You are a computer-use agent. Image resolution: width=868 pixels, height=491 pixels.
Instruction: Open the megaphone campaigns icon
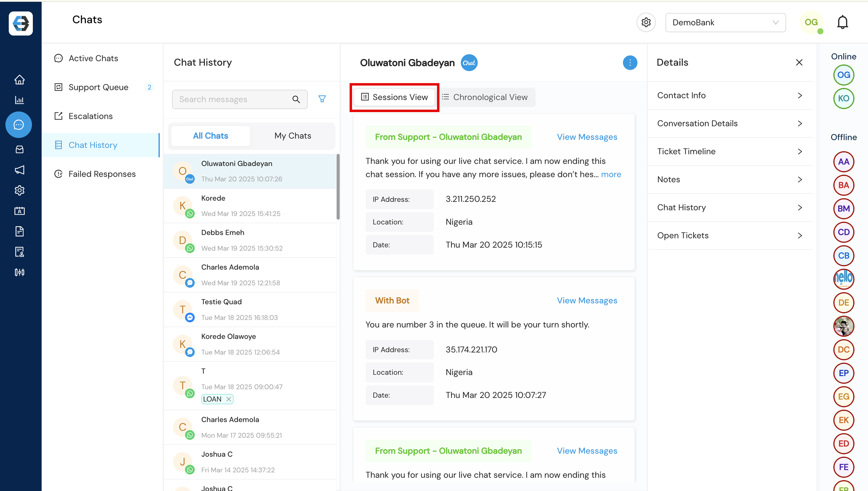coord(19,170)
